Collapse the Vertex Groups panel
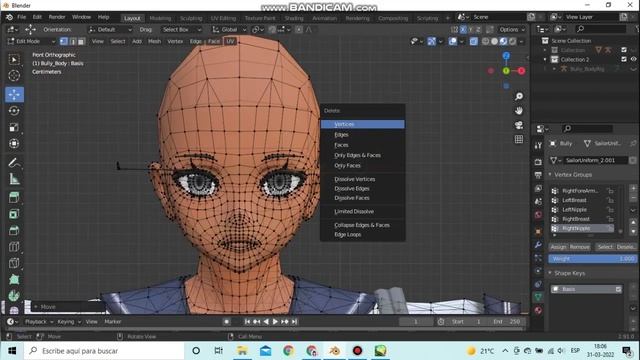Image resolution: width=640 pixels, height=360 pixels. 550,174
